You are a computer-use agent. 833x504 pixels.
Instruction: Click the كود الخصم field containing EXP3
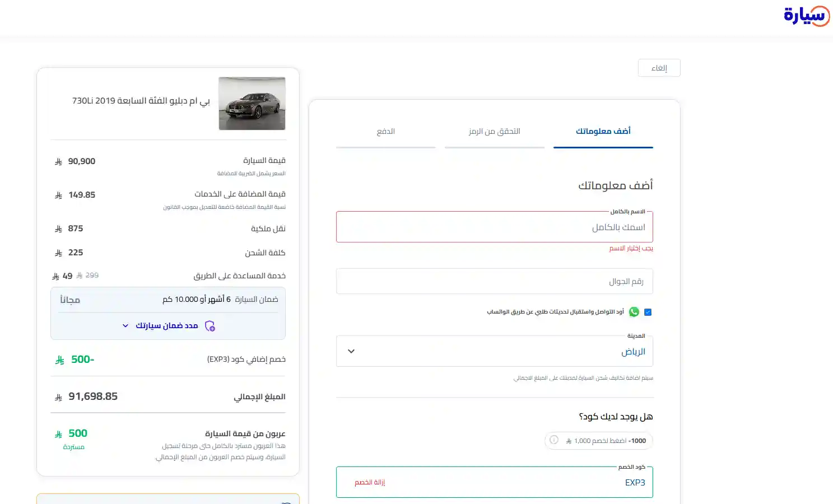tap(494, 482)
